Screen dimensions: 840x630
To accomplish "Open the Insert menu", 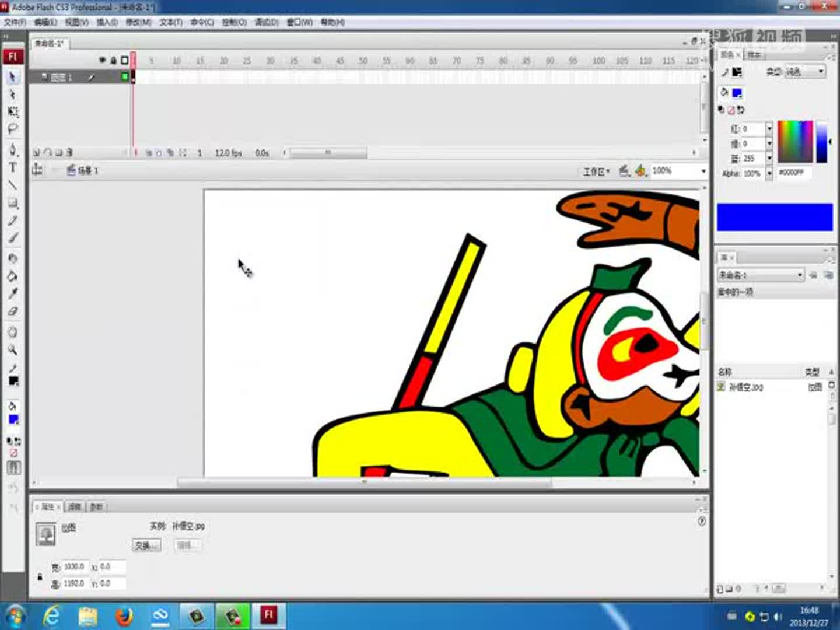I will [x=107, y=22].
